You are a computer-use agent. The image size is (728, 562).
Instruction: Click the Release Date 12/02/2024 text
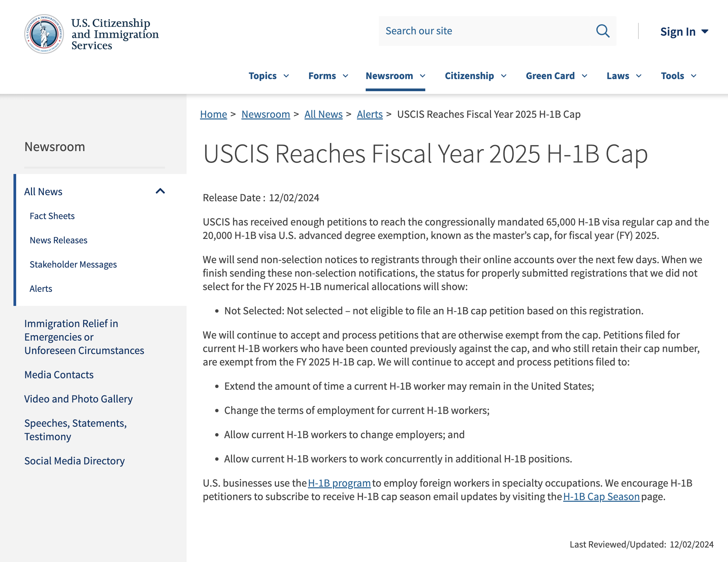coord(261,198)
